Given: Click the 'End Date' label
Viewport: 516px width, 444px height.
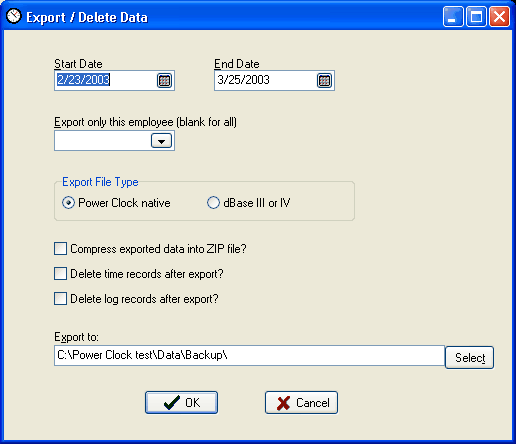Looking at the screenshot, I should [237, 64].
